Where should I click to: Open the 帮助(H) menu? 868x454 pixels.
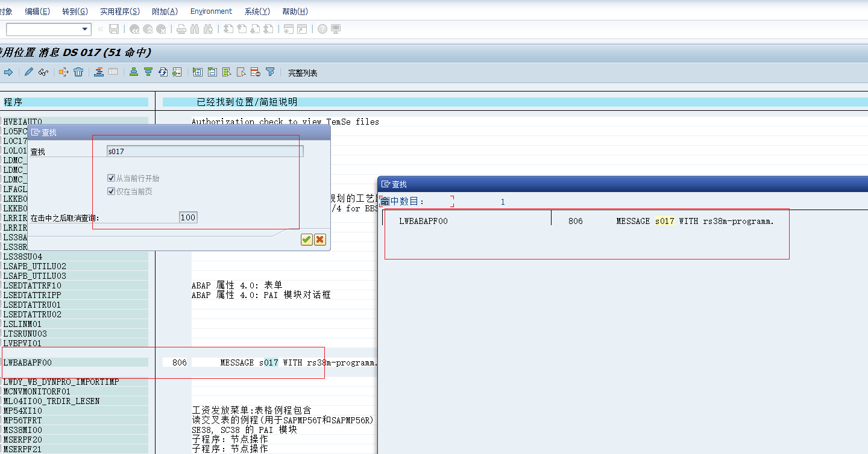pos(295,11)
